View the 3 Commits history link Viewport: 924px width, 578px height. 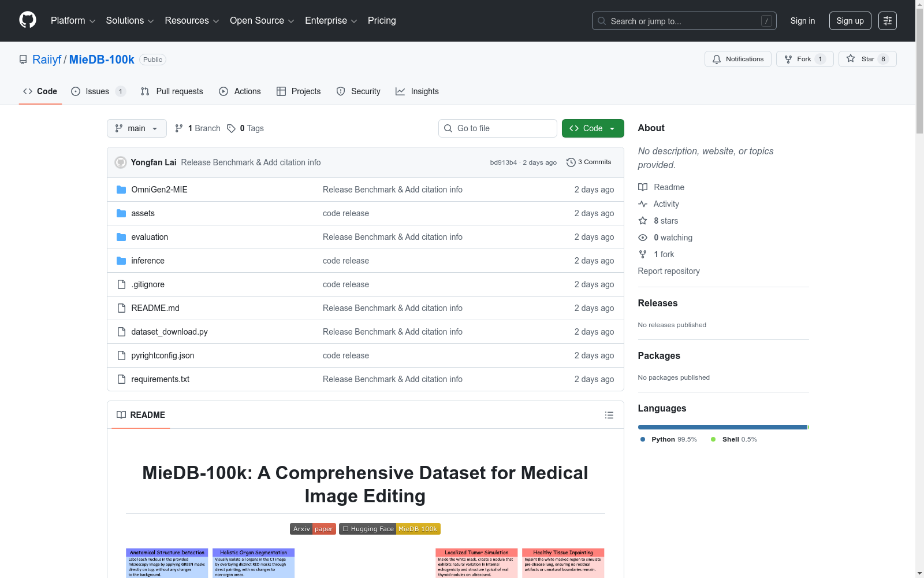589,162
